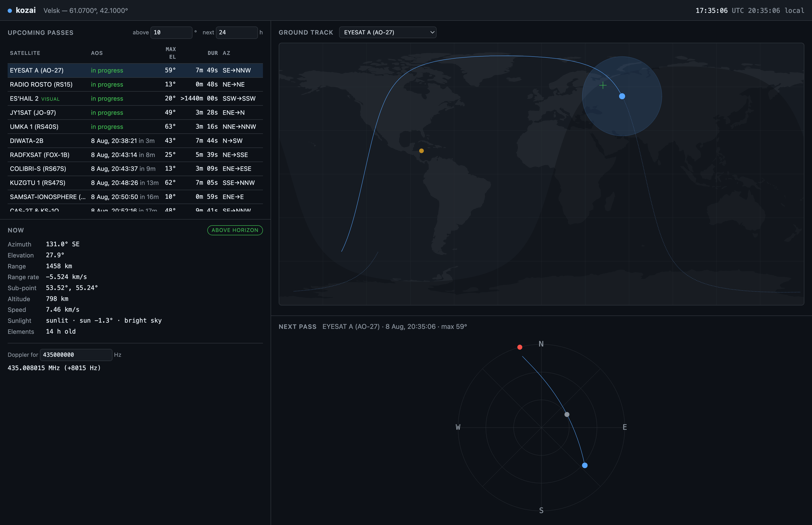
Task: Click the SATELLITE column header
Action: coord(25,53)
